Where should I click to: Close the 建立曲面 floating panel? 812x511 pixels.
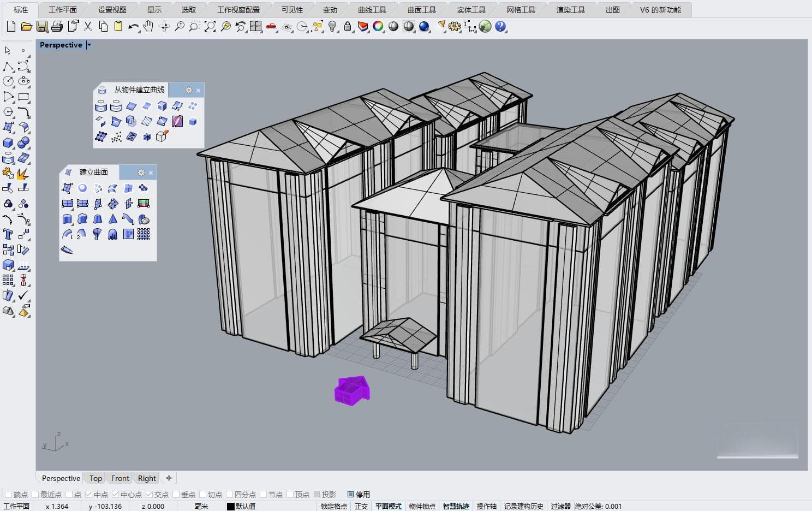[x=151, y=173]
